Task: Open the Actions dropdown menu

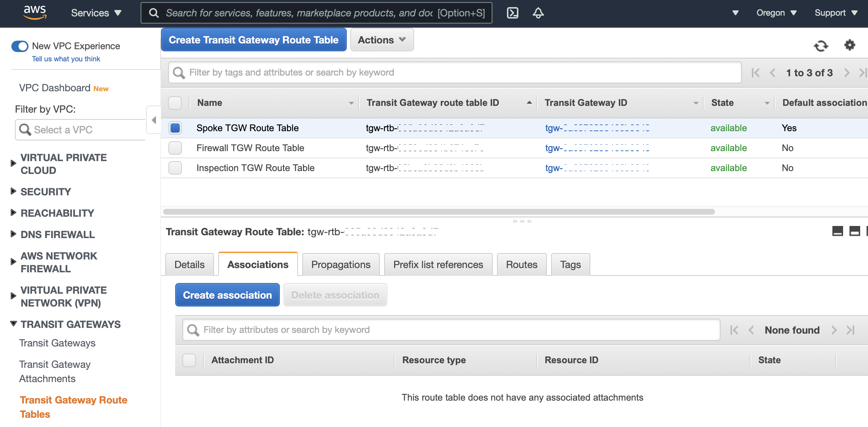Action: [x=382, y=40]
